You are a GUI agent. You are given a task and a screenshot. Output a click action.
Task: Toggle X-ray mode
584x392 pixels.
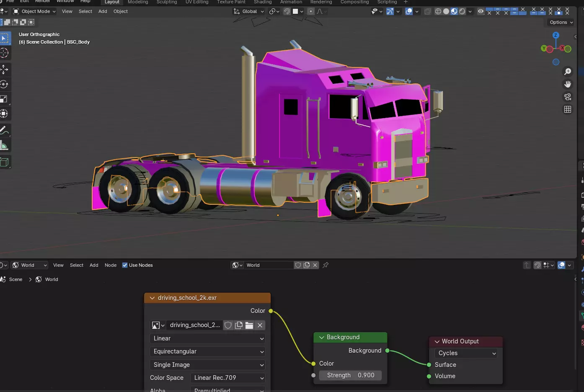pos(427,11)
